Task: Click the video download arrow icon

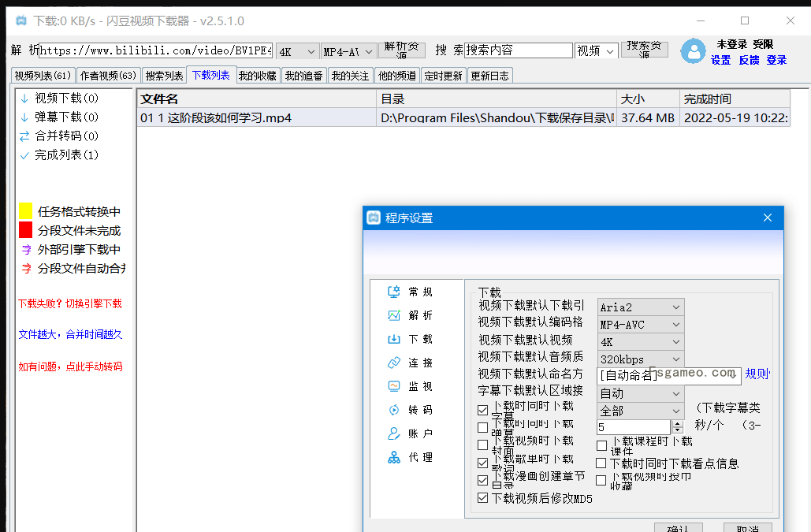Action: point(24,99)
